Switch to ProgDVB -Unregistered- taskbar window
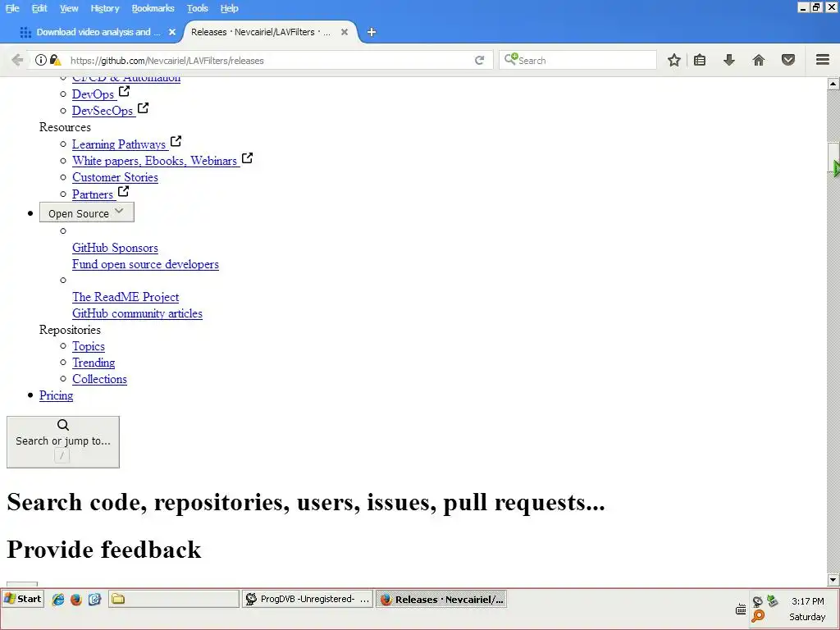Image resolution: width=840 pixels, height=630 pixels. click(308, 599)
